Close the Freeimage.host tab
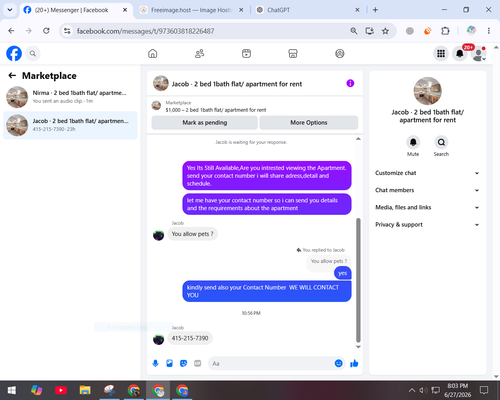Screen dimensions: 500x400 [x=241, y=10]
